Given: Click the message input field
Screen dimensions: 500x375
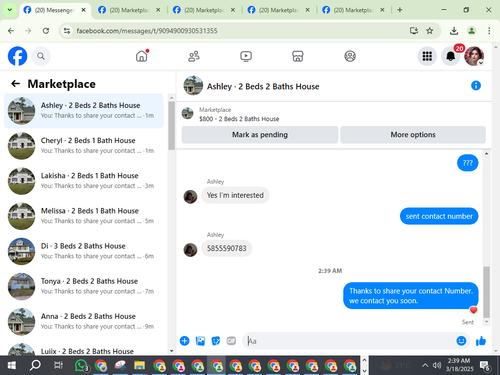Looking at the screenshot, I should [x=350, y=341].
